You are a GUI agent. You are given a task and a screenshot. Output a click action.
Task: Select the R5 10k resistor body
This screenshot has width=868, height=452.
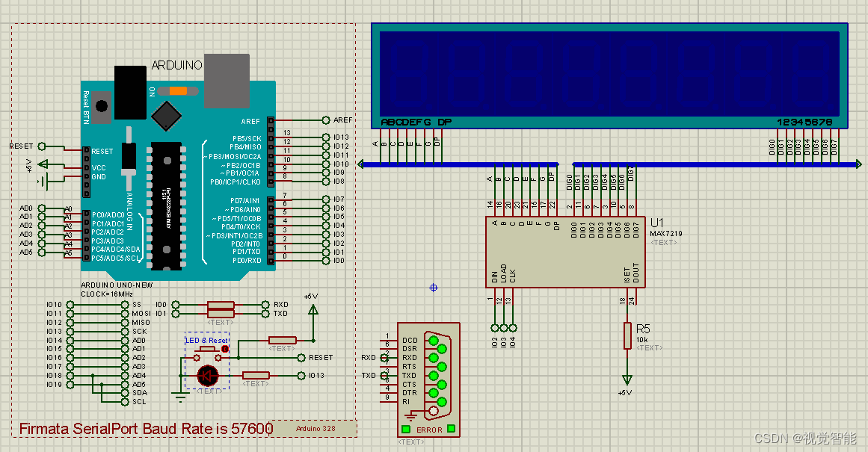[627, 335]
